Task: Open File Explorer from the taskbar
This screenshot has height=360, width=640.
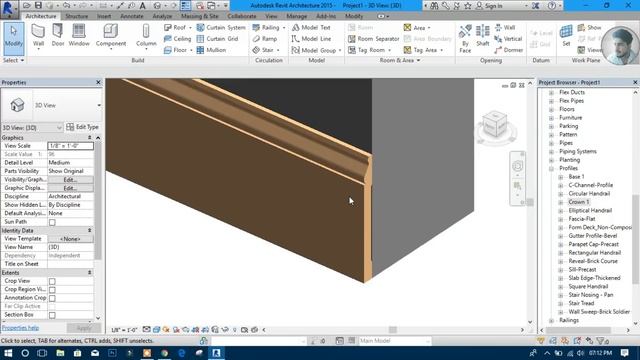Action: [x=60, y=353]
